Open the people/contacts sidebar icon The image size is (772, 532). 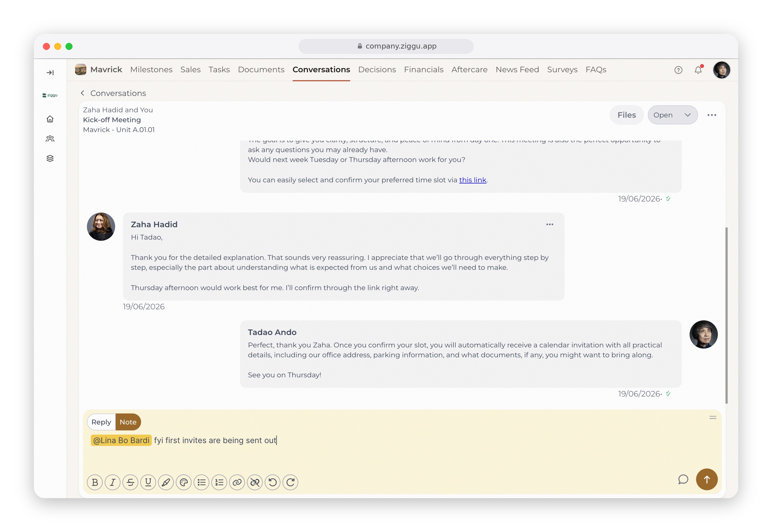[x=50, y=139]
